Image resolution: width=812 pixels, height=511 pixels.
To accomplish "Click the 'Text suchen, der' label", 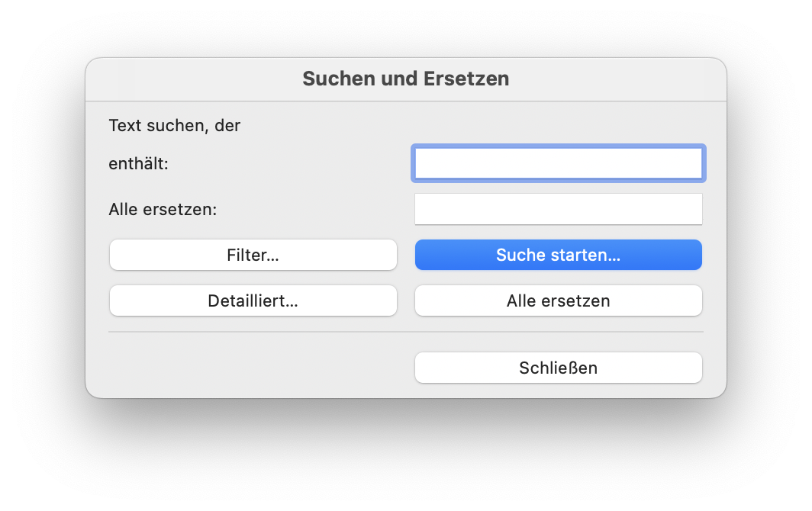I will 175,126.
